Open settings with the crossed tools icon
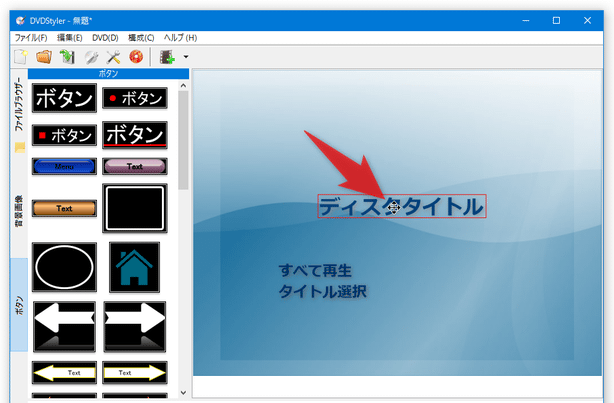The width and height of the screenshot is (614, 403). tap(114, 57)
